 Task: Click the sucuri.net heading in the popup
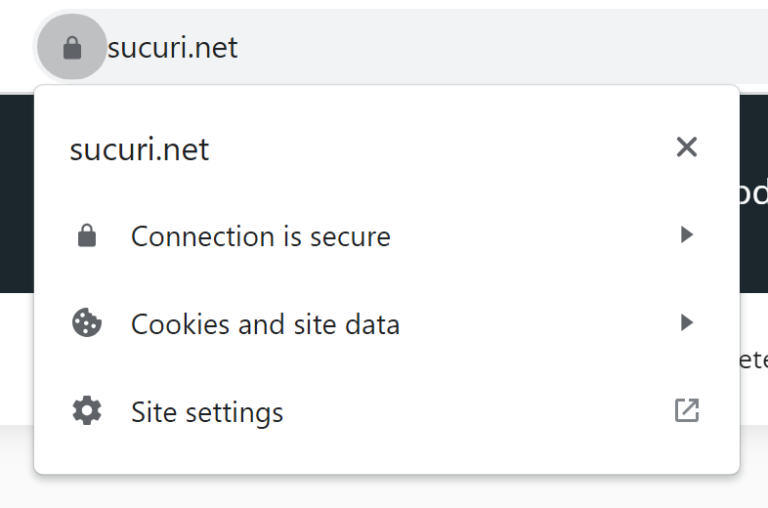coord(139,149)
